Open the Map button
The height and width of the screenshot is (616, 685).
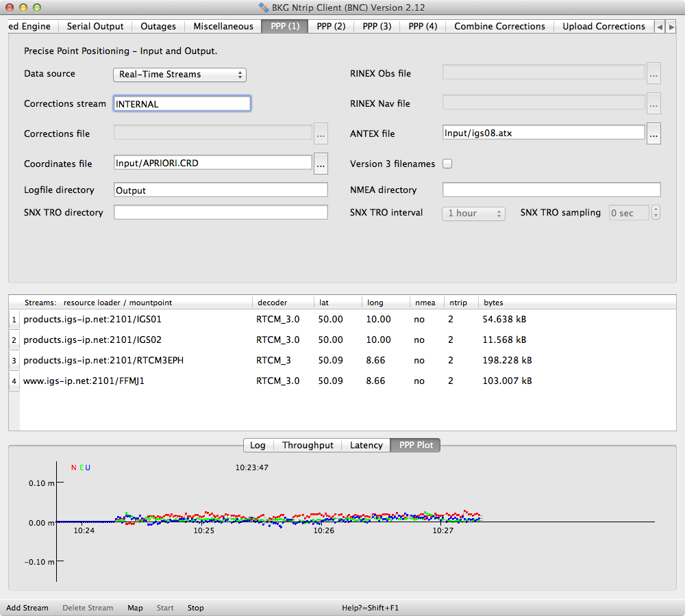pos(135,608)
